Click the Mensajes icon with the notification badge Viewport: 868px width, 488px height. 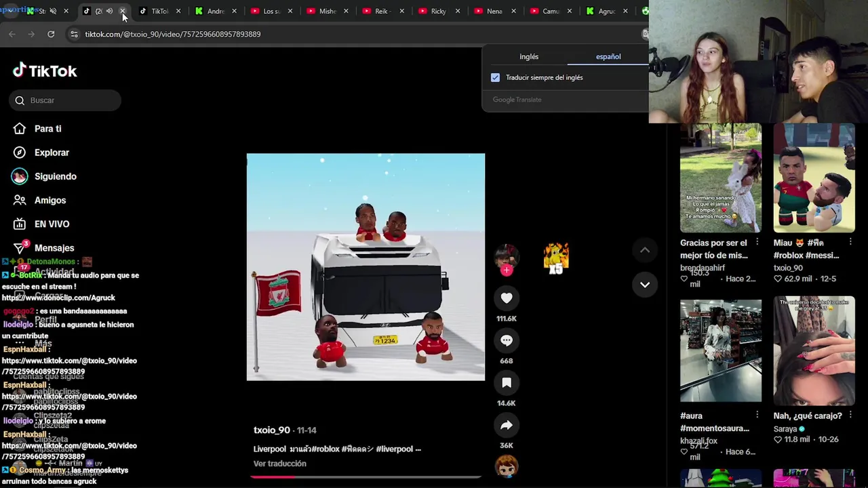click(x=20, y=247)
